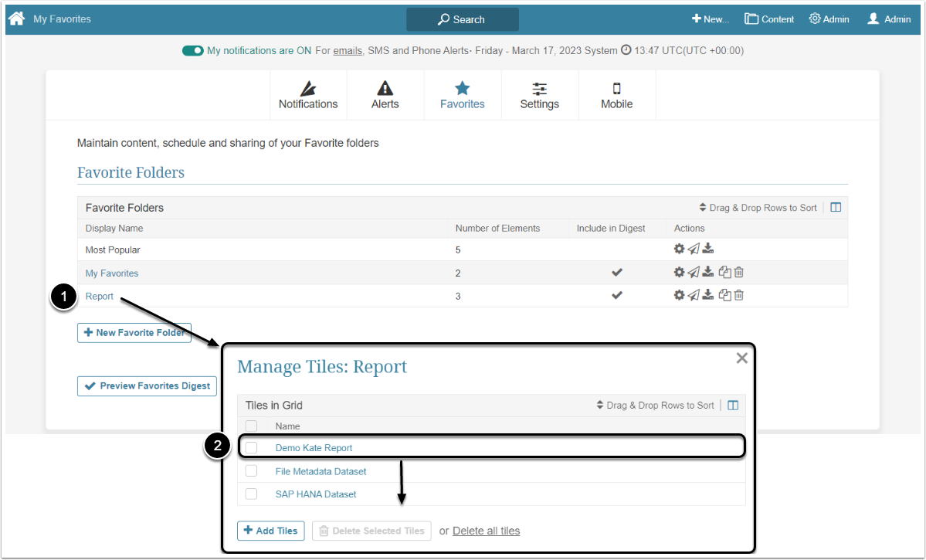Close the Manage Tiles dialog

point(742,358)
